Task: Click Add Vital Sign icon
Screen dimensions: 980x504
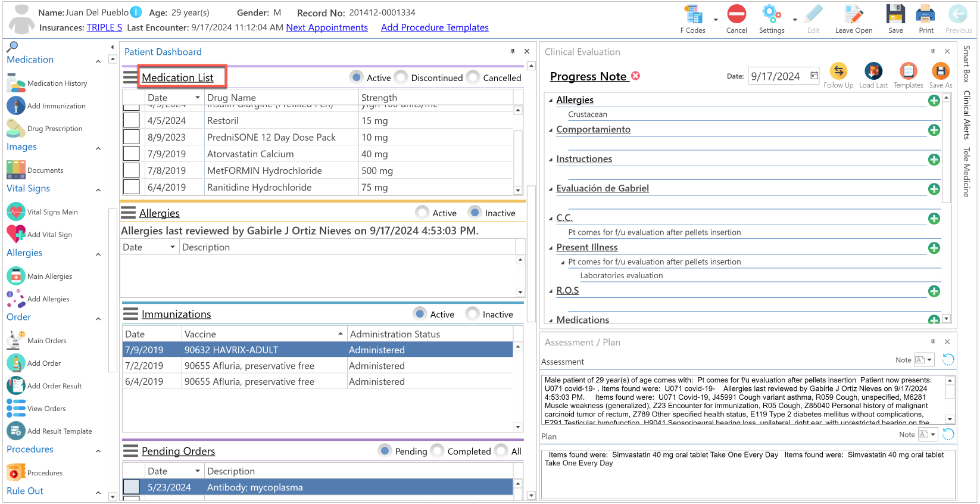Action: click(16, 234)
